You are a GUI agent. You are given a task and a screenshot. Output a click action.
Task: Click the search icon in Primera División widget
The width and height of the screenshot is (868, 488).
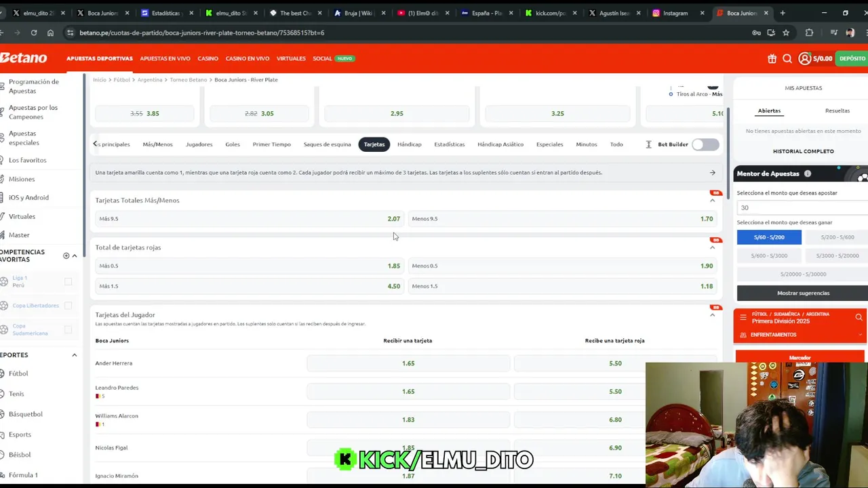859,317
